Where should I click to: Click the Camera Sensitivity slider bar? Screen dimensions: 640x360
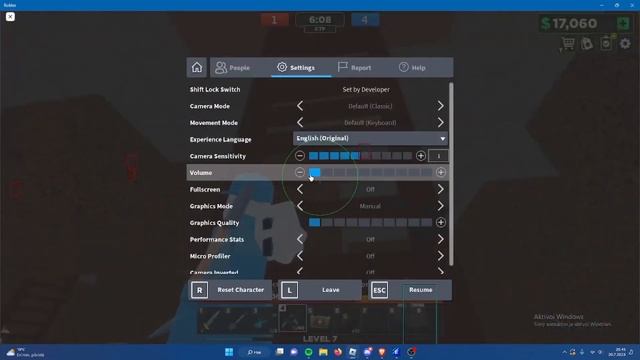point(360,156)
